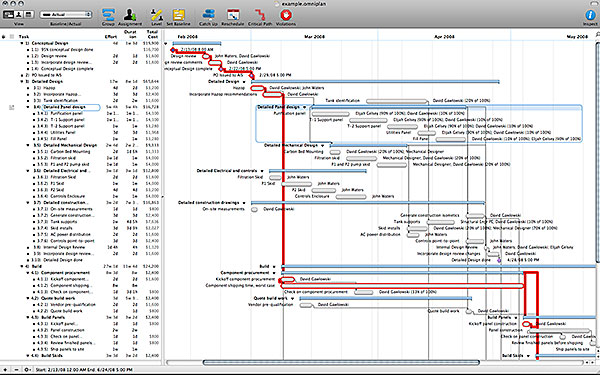The width and height of the screenshot is (600, 375).
Task: Click the Level resources icon
Action: coord(156,15)
